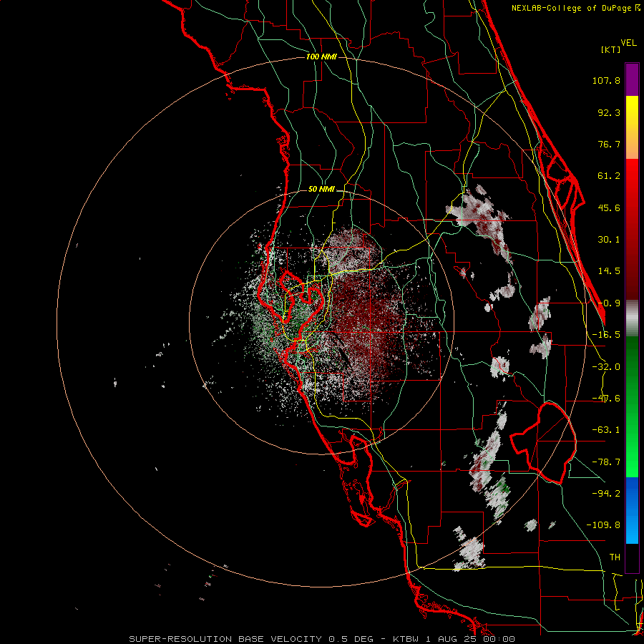Select the -16.5 scale value

pos(606,335)
